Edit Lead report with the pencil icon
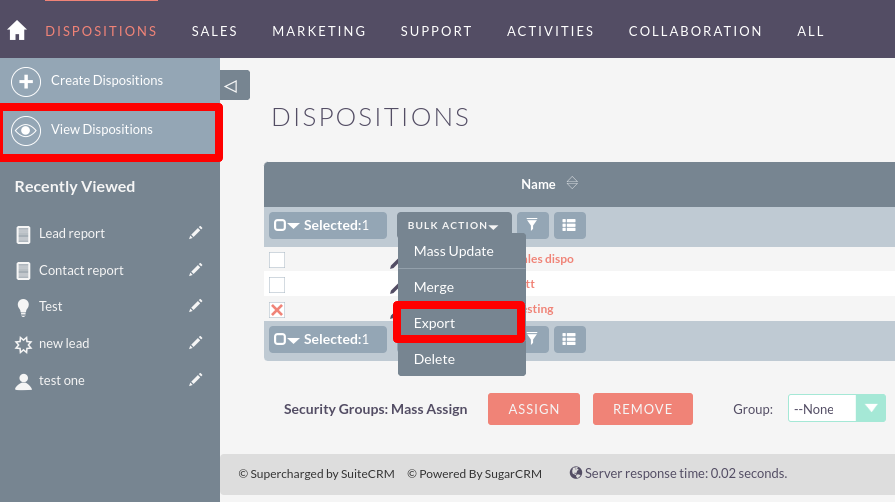 coord(196,232)
